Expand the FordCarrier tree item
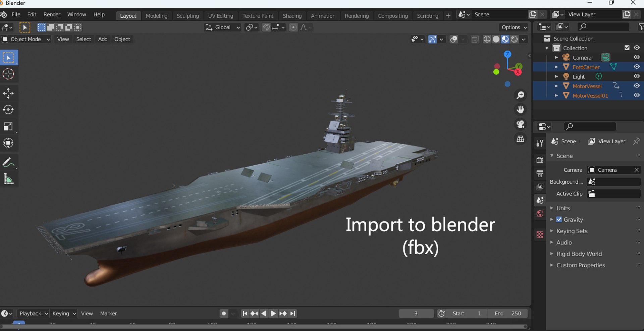This screenshot has height=331, width=644. 556,67
